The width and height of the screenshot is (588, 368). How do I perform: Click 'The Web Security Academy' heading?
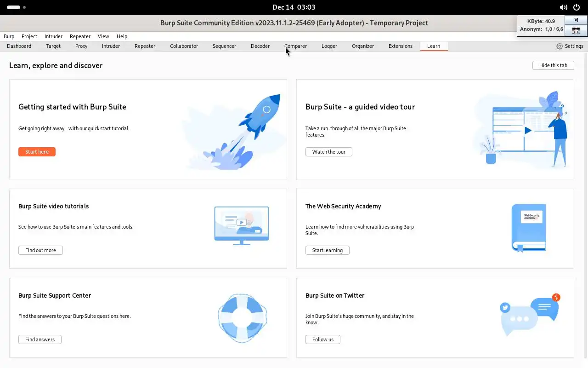pos(343,206)
